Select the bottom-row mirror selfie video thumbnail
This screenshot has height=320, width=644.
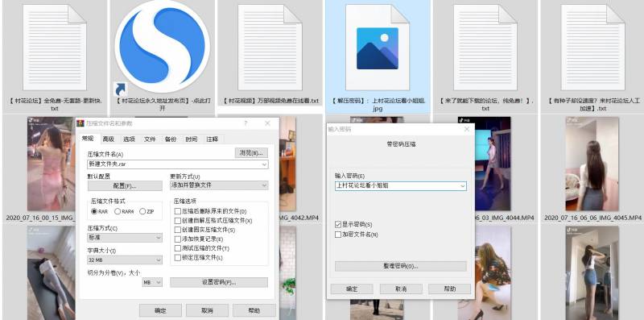[592, 272]
